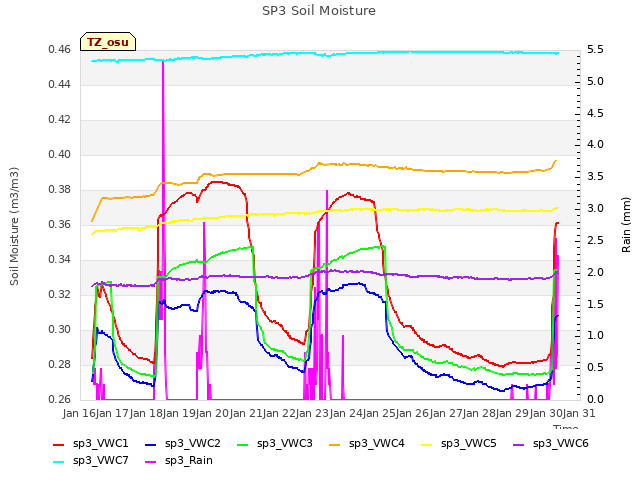
Task: Click the orange sp3_VWC4 legend color marker
Action: [x=335, y=445]
